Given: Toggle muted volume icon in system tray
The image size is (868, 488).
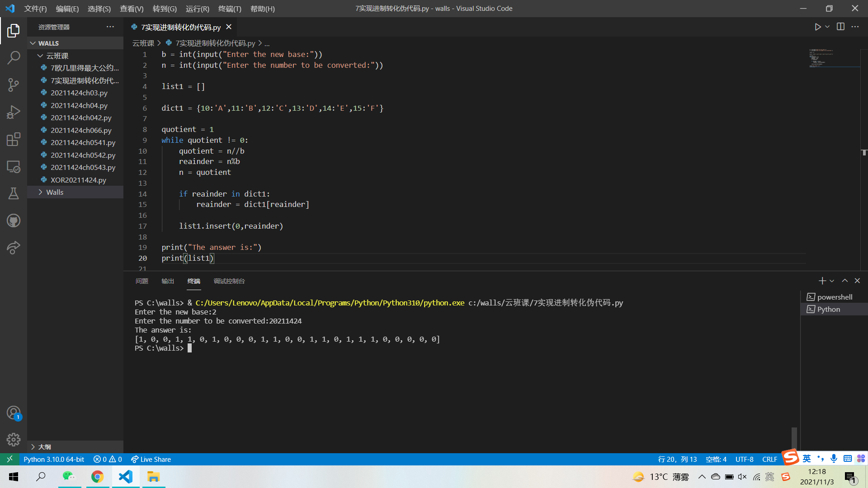Looking at the screenshot, I should [x=742, y=477].
